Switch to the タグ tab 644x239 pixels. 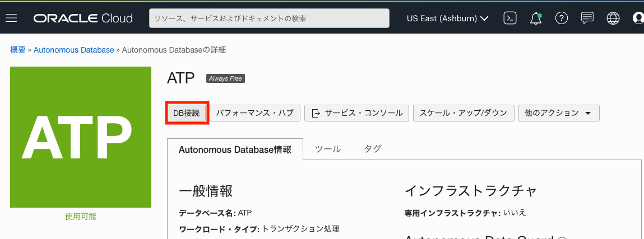click(373, 149)
